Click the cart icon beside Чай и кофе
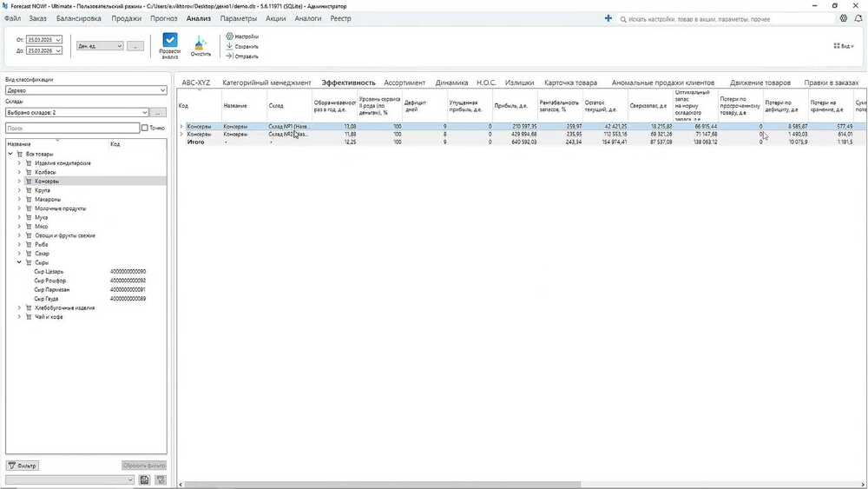The image size is (868, 489). pyautogui.click(x=29, y=317)
